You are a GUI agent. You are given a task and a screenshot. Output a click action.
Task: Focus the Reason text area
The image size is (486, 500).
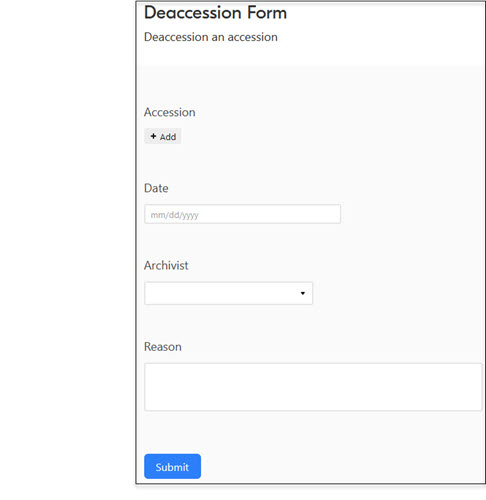point(313,387)
